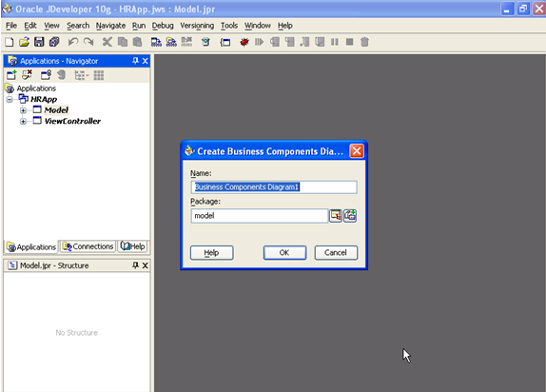Pin the Applications Navigator panel
The height and width of the screenshot is (392, 546).
coord(135,61)
